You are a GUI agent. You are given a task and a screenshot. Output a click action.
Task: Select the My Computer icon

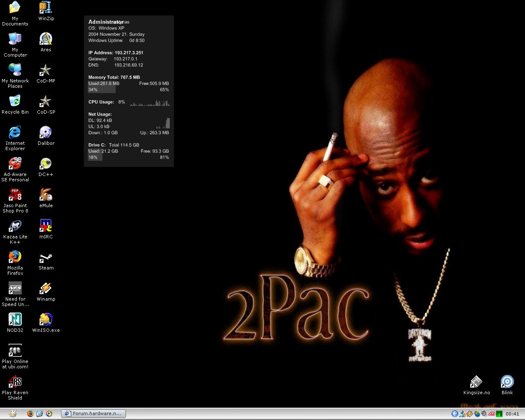point(15,44)
